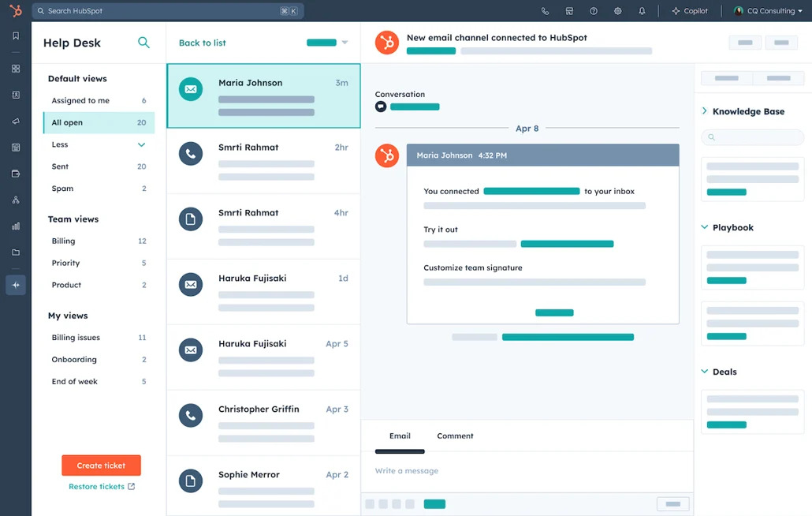812x516 pixels.
Task: Select the Workspaces grid icon in sidebar
Action: (16, 69)
